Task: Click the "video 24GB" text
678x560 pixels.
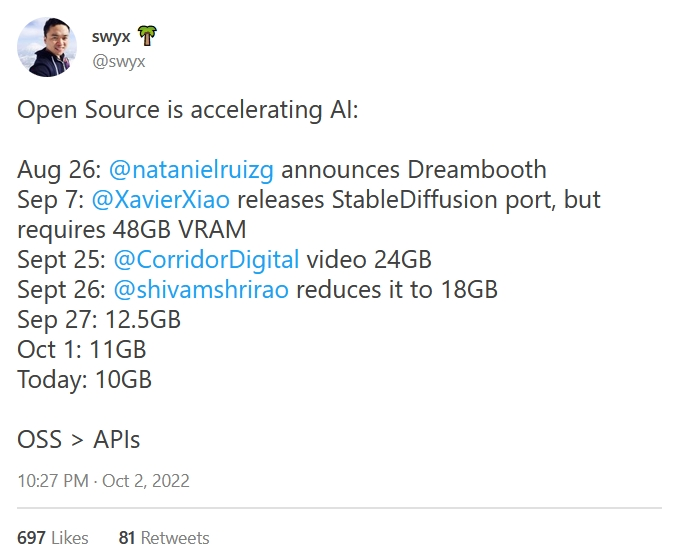Action: coord(369,260)
